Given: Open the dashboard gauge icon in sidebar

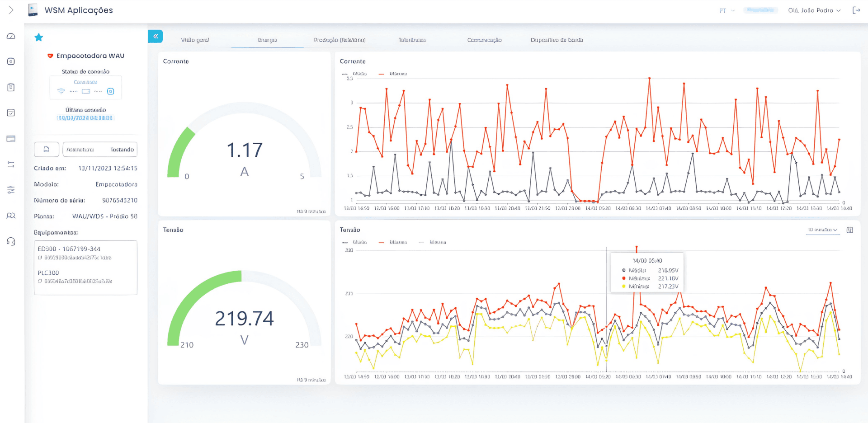Looking at the screenshot, I should 11,36.
